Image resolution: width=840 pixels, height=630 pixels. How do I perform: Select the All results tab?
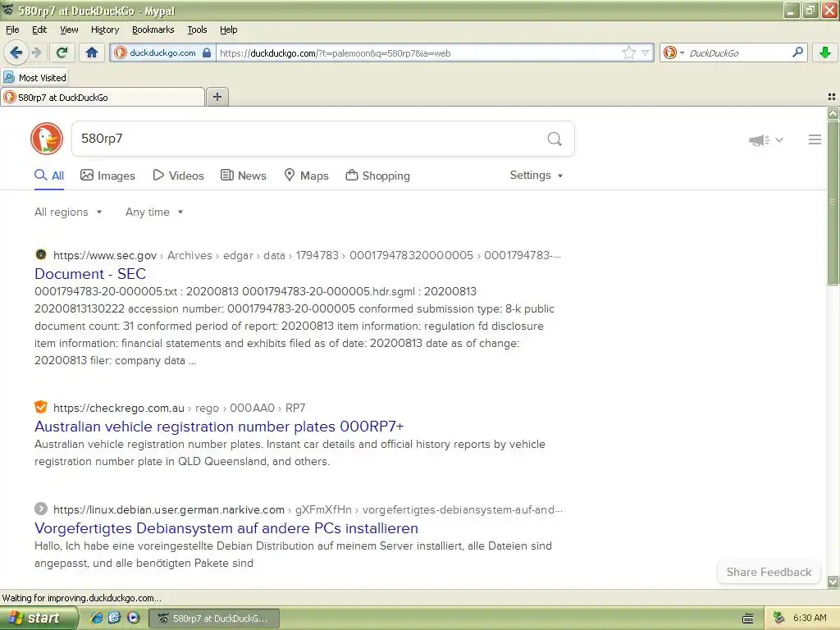click(49, 176)
